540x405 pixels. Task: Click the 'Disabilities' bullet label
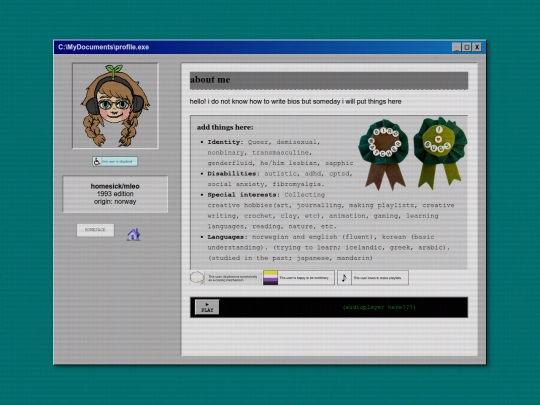pos(232,174)
